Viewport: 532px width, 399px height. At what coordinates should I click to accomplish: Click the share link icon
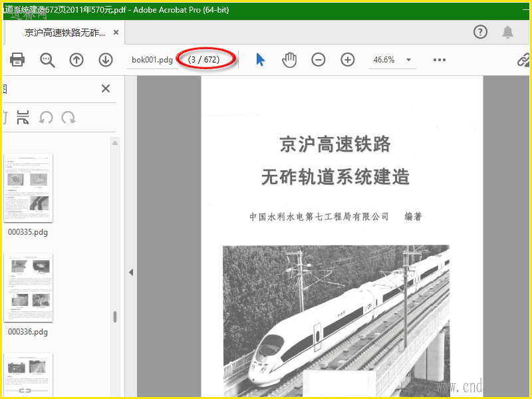tap(523, 60)
